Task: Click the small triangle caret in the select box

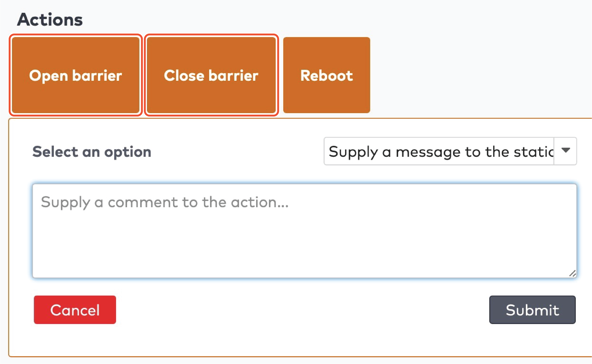Action: point(565,150)
